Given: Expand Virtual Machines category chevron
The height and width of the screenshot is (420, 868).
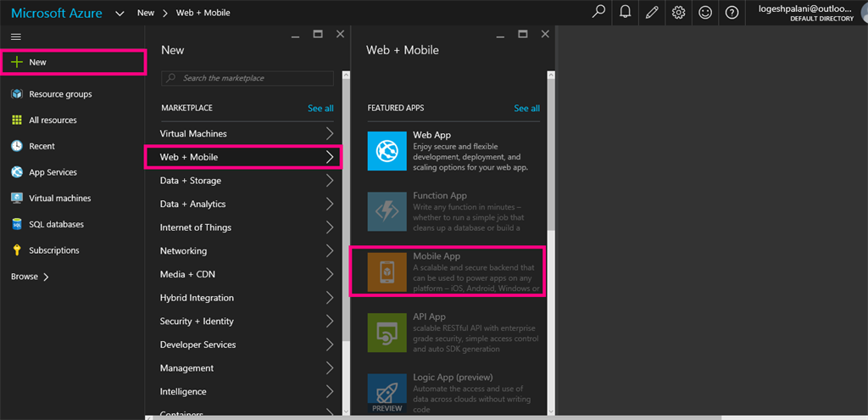Looking at the screenshot, I should [330, 133].
